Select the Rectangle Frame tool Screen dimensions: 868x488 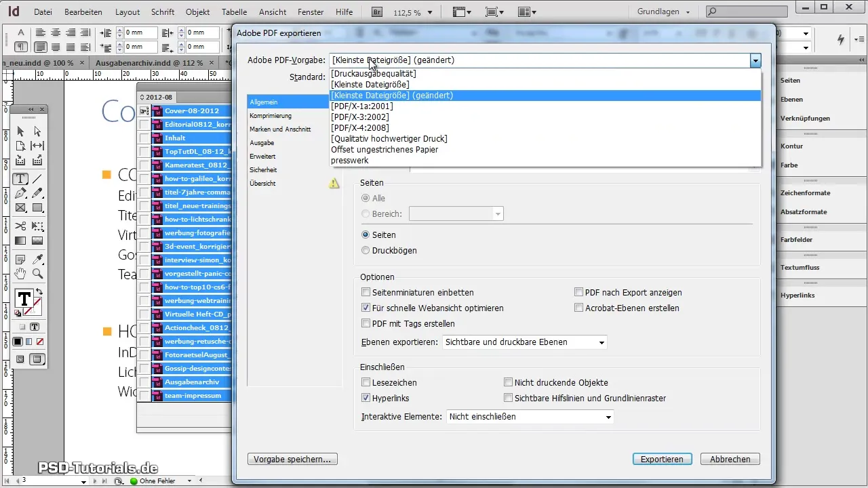(20, 208)
